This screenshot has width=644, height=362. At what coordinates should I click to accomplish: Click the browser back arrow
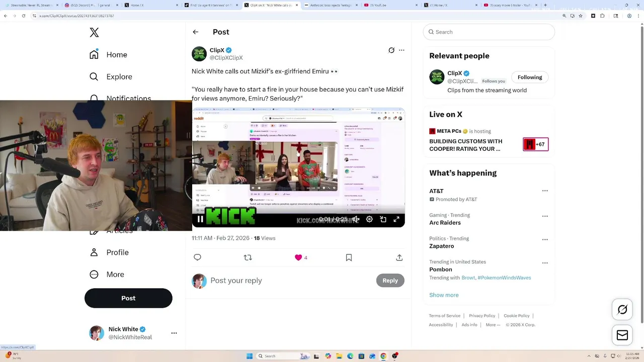(x=6, y=16)
